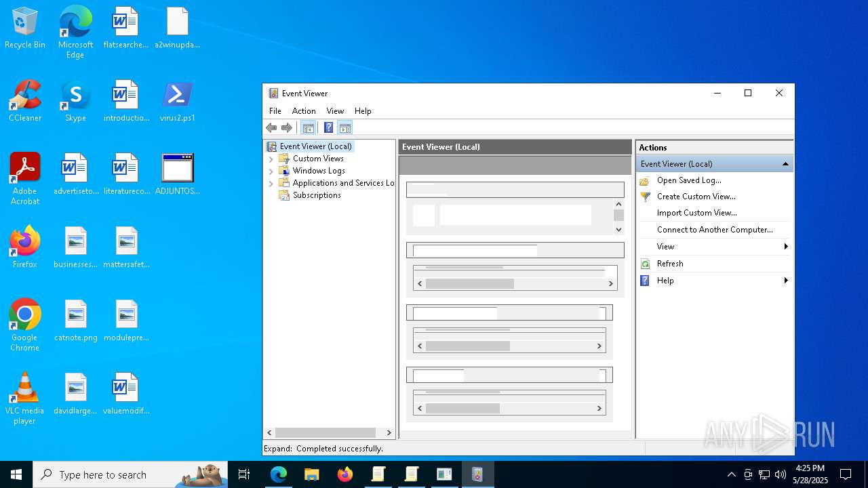Viewport: 868px width, 488px height.
Task: Select the mattersafet image file icon
Action: [126, 247]
